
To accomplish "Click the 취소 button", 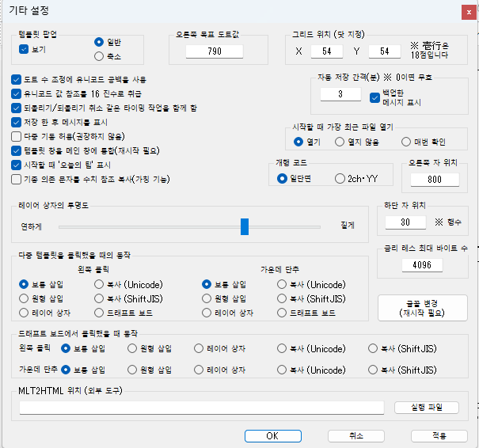I will click(356, 436).
